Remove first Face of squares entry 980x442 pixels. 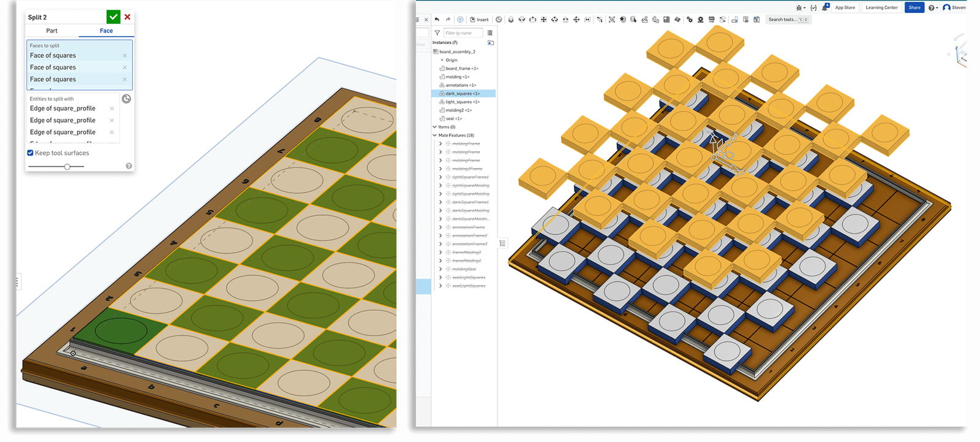pos(125,56)
